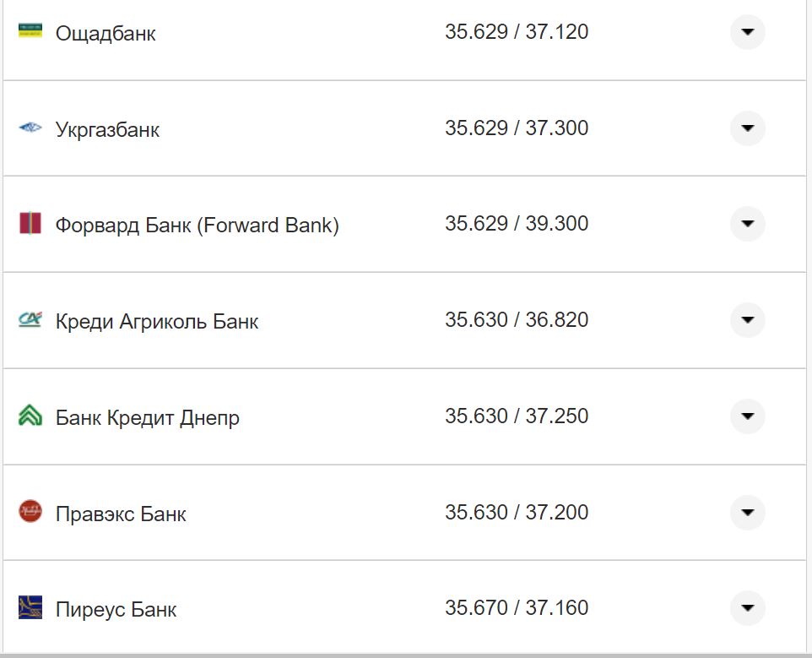Select the round Правэкс Банк logo
The height and width of the screenshot is (658, 812).
pos(29,512)
